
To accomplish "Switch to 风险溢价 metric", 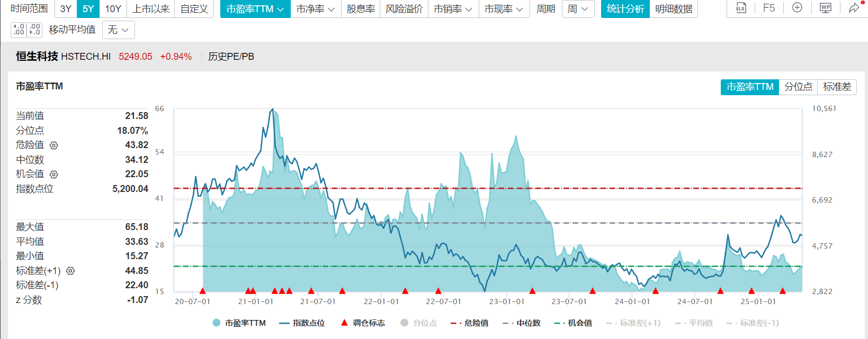I will [404, 9].
